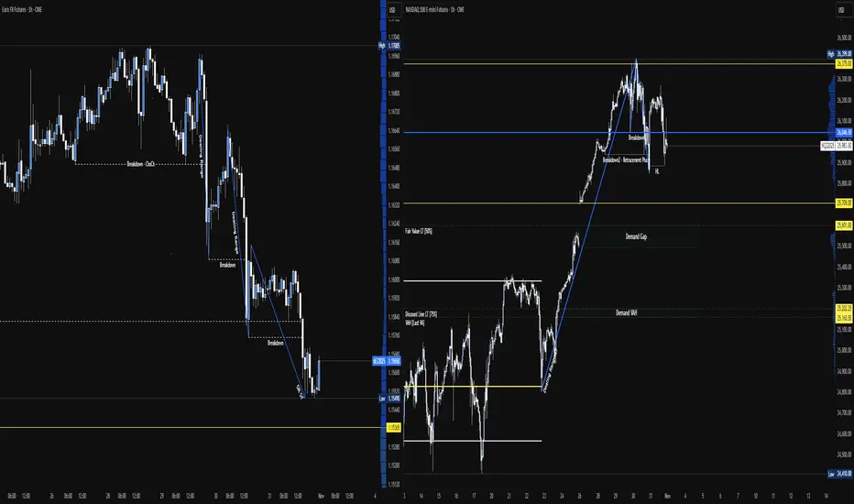Screen dimensions: 854x504
Task: Click the blue 26,046.50 price label
Action: 844,132
